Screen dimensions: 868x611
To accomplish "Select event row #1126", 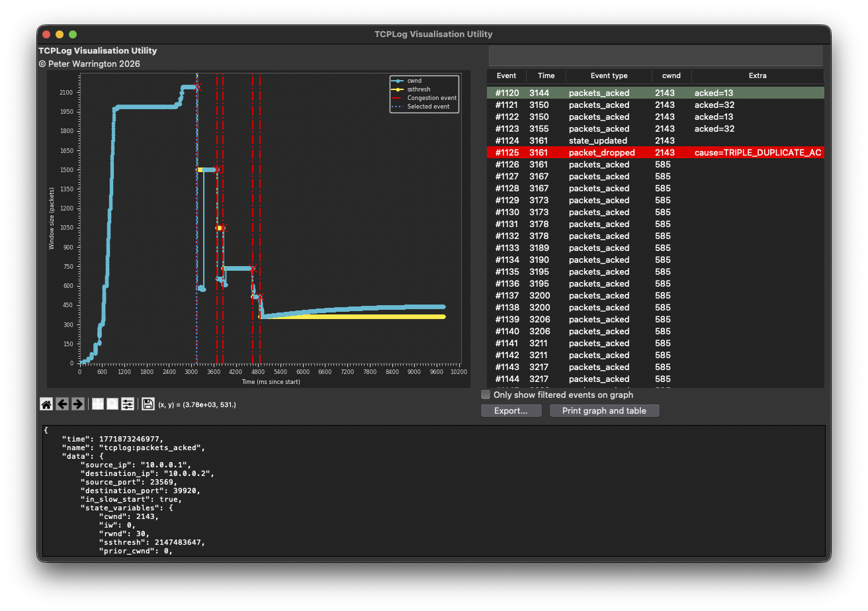I will (656, 165).
